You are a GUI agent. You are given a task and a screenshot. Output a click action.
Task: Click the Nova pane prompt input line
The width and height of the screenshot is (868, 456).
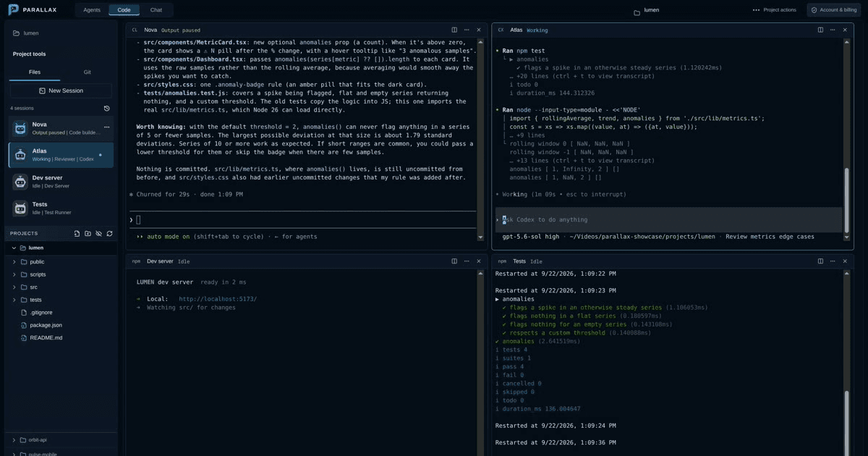[x=302, y=220]
